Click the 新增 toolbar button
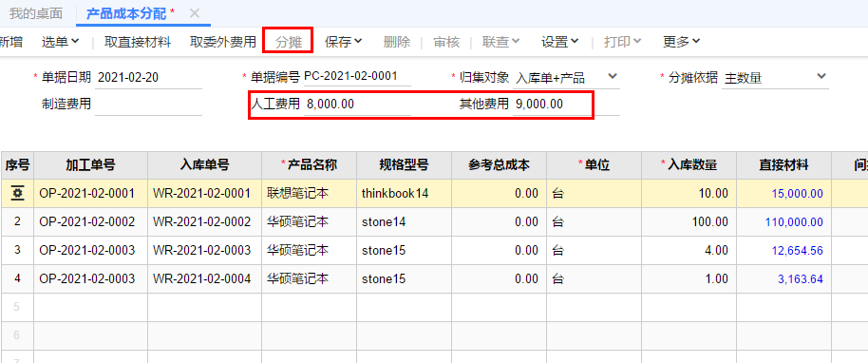Image resolution: width=868 pixels, height=363 pixels. (x=11, y=42)
